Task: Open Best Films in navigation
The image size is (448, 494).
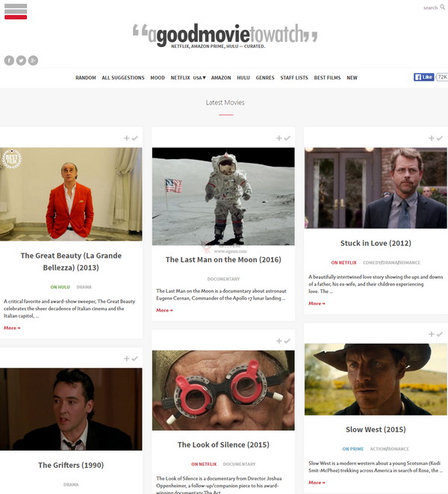Action: [328, 78]
